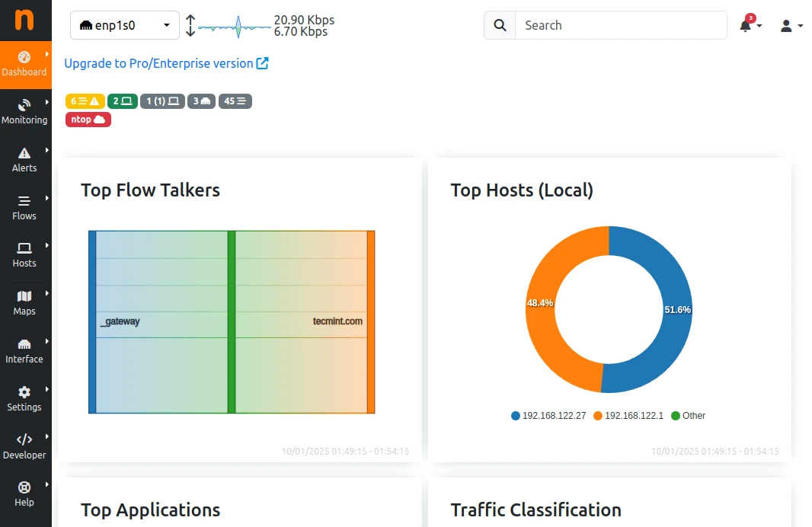812x527 pixels.
Task: Click the Search input field
Action: point(621,25)
